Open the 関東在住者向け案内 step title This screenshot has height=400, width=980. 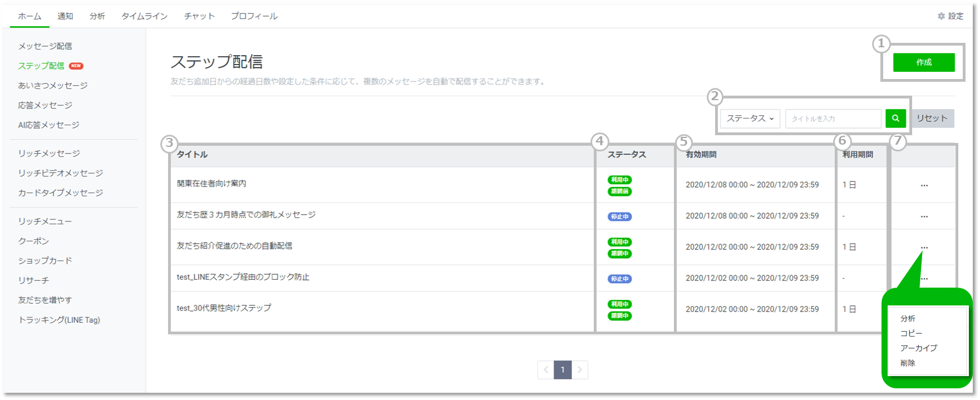[x=211, y=184]
